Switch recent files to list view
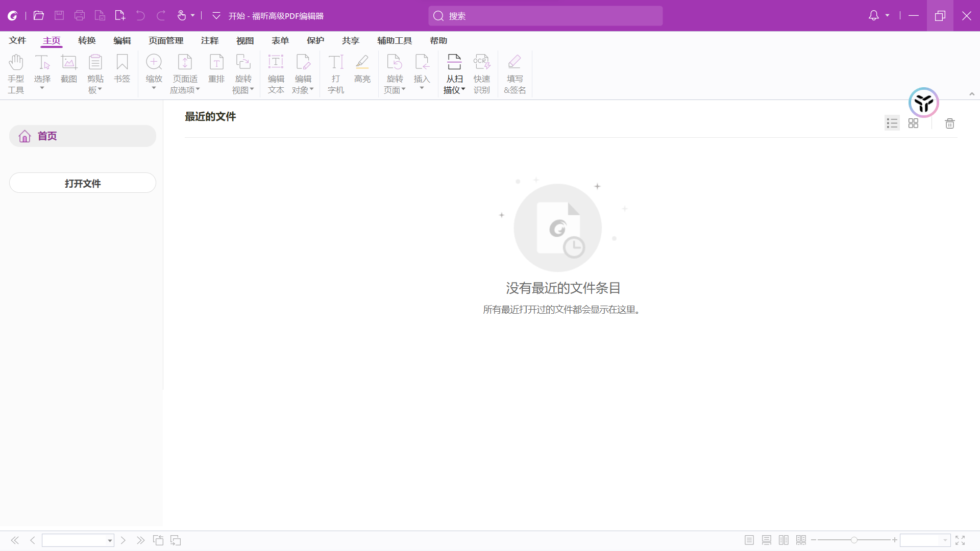This screenshot has height=551, width=980. pos(892,123)
